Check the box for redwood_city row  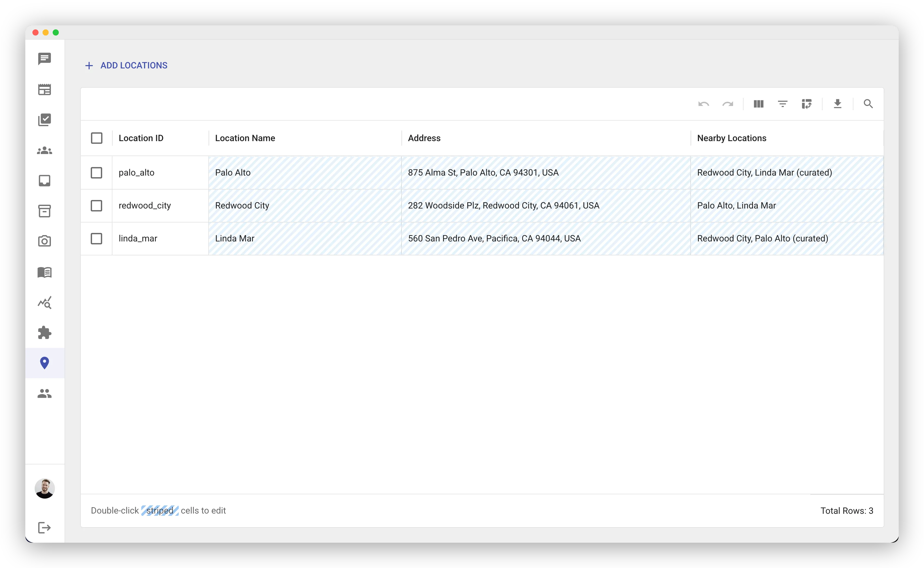pyautogui.click(x=96, y=205)
